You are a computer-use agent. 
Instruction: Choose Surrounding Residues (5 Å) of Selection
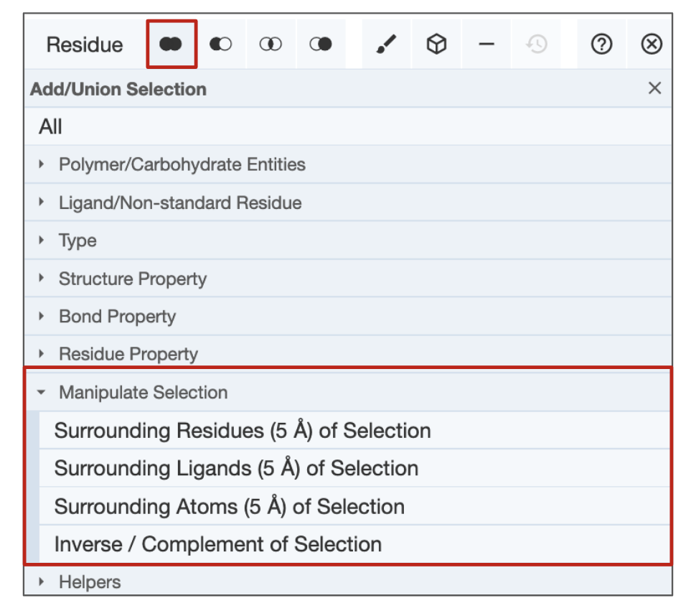(x=243, y=431)
